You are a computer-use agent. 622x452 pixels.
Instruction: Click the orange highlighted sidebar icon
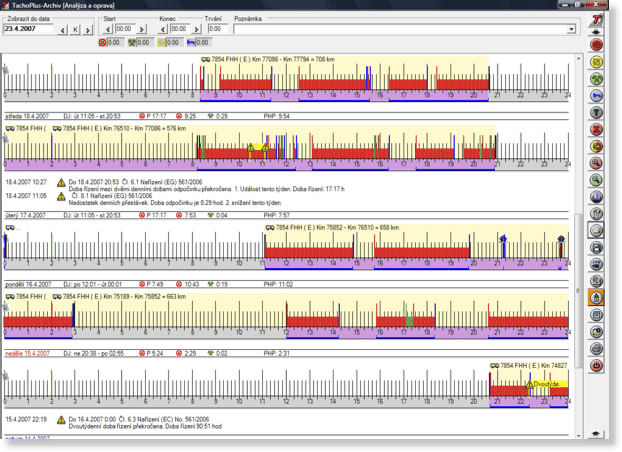tap(596, 298)
